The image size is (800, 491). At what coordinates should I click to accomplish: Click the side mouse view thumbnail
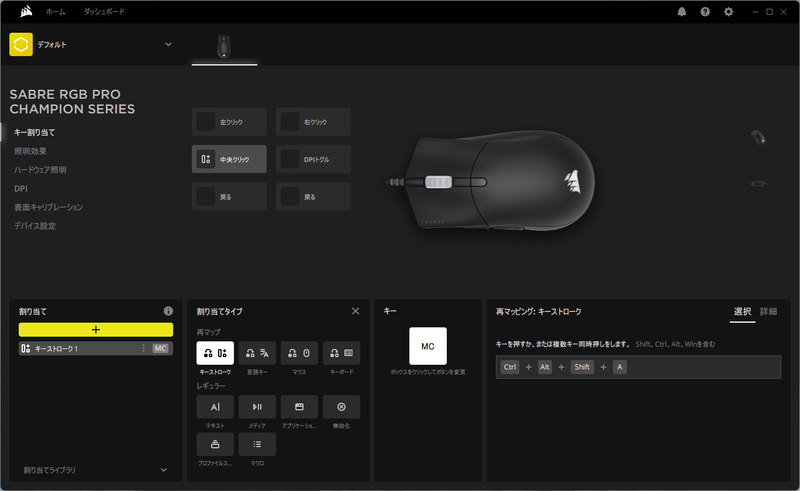coord(758,183)
